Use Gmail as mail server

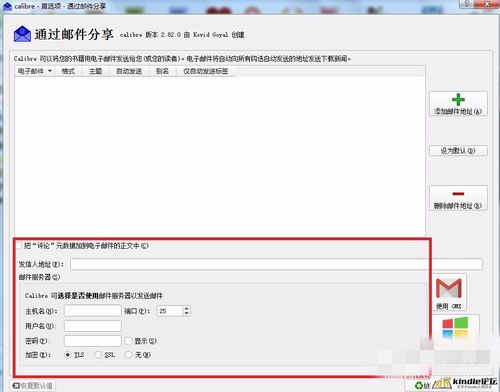[x=449, y=292]
